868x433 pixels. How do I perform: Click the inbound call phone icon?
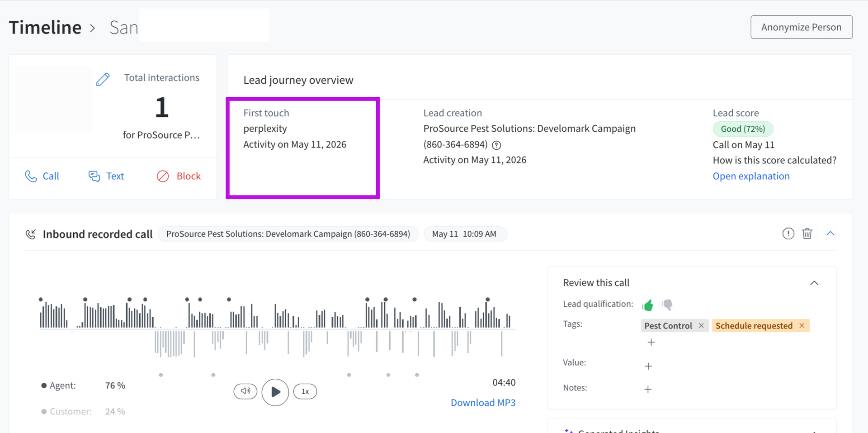(x=31, y=234)
